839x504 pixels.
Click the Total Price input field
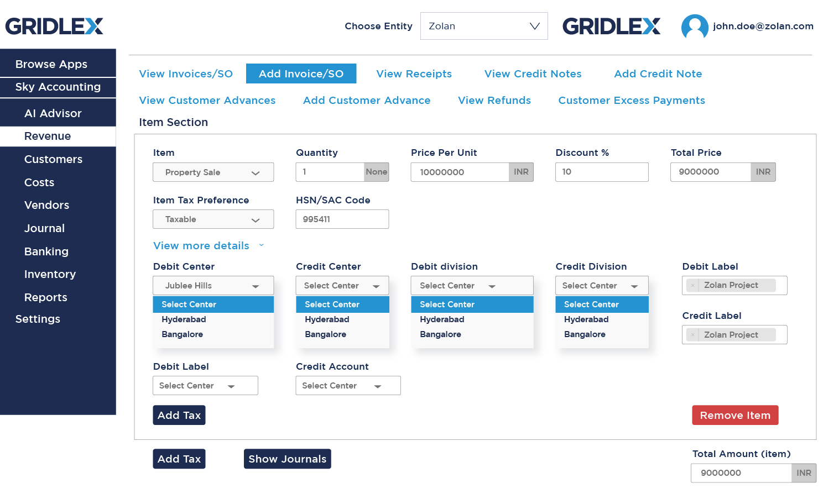pyautogui.click(x=711, y=172)
